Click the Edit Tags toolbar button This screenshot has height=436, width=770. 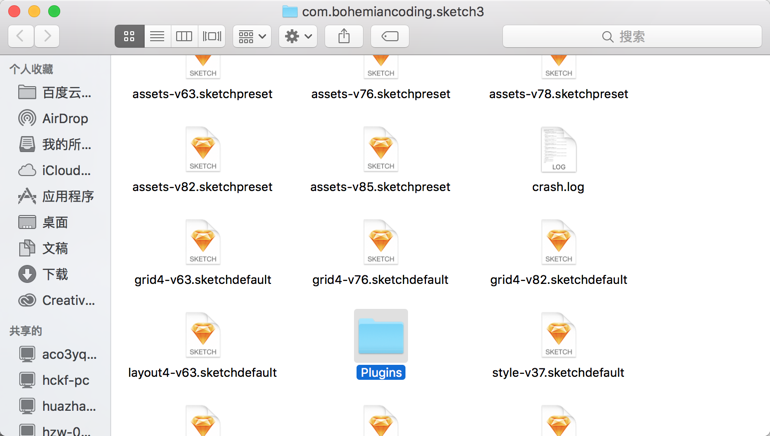coord(390,36)
